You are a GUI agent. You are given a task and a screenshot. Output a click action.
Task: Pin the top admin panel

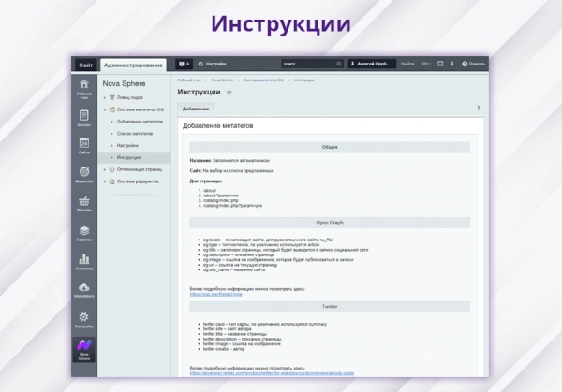click(x=452, y=64)
